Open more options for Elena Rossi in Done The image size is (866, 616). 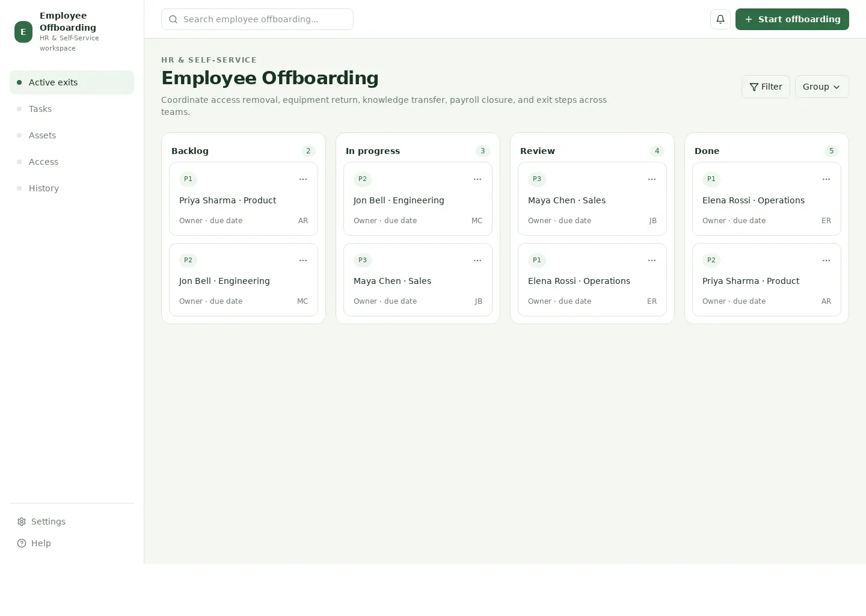tap(826, 179)
